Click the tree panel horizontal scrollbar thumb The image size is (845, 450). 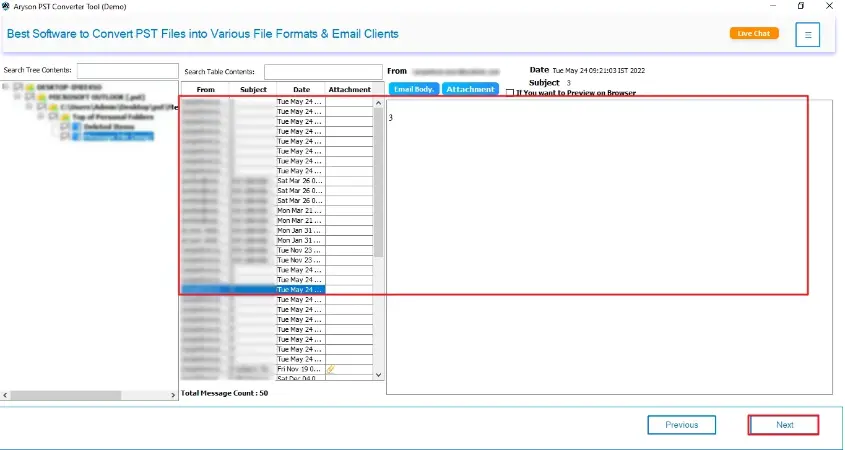click(x=65, y=395)
